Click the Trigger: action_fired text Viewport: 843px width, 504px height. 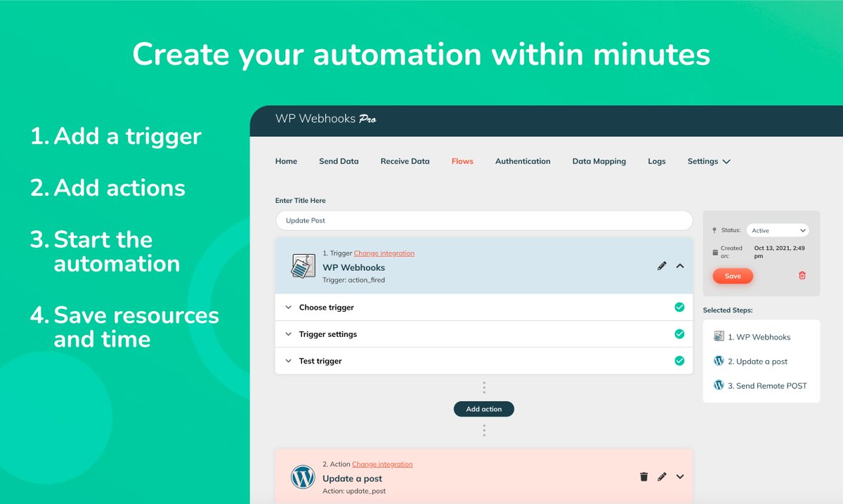(x=353, y=280)
